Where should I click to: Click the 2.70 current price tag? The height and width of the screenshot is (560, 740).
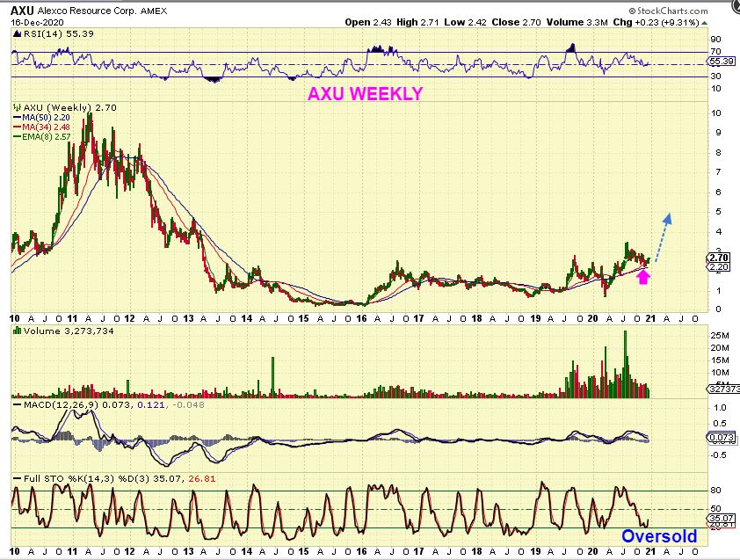tap(719, 258)
